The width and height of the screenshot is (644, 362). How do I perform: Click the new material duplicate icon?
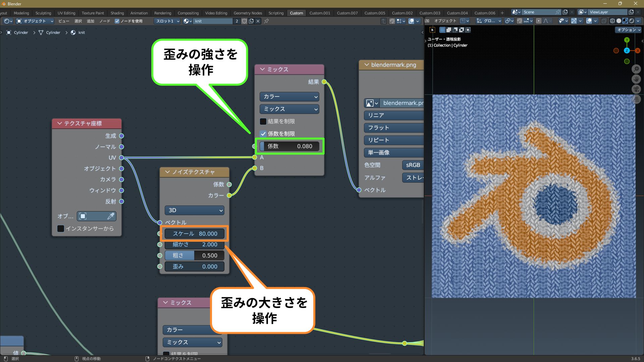tap(251, 21)
